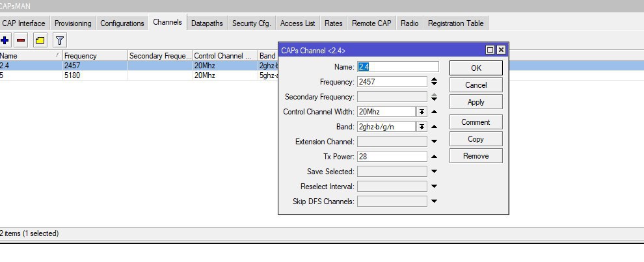
Task: Click the Control Channel column header
Action: tap(225, 56)
